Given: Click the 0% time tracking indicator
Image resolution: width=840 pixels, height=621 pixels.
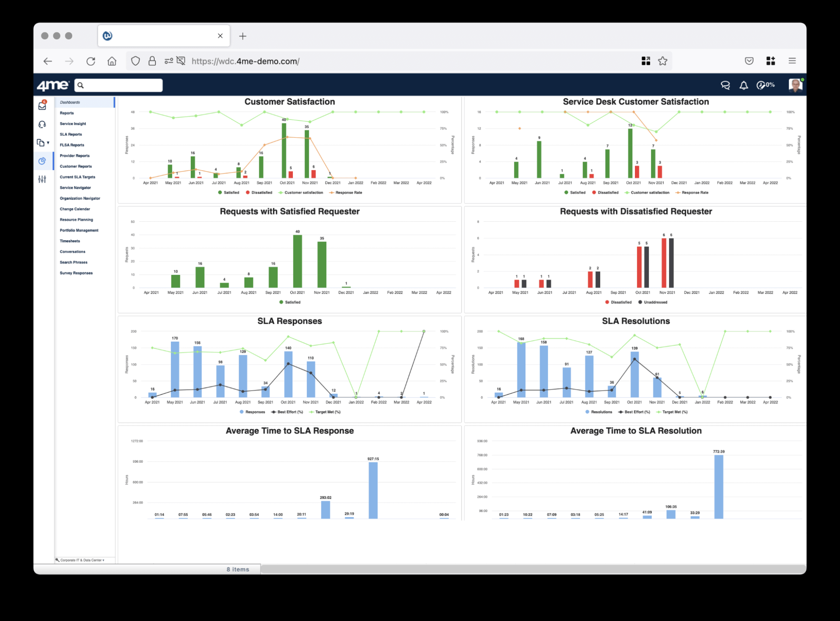Looking at the screenshot, I should pyautogui.click(x=766, y=85).
